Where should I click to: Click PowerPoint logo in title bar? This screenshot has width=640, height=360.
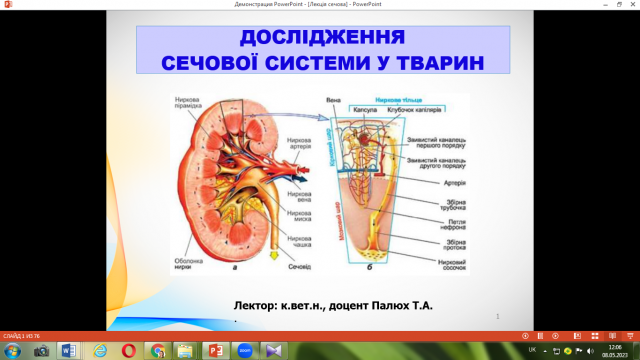[x=7, y=4]
